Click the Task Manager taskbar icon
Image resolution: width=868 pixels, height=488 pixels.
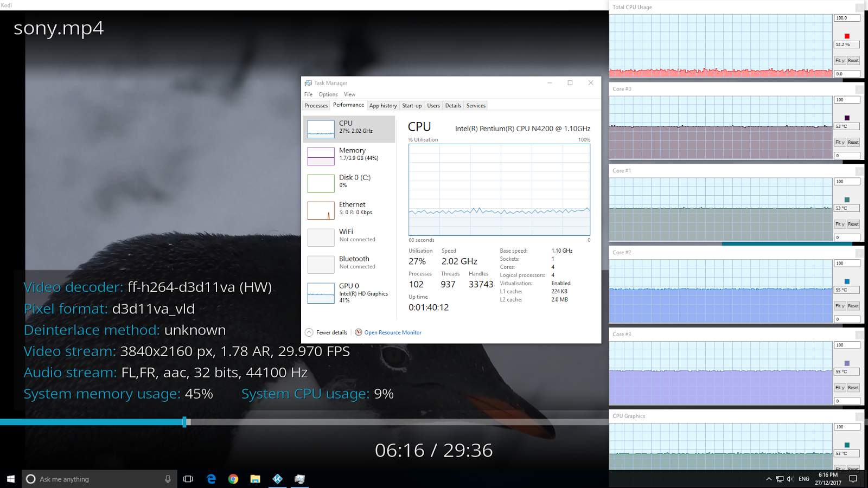click(299, 479)
